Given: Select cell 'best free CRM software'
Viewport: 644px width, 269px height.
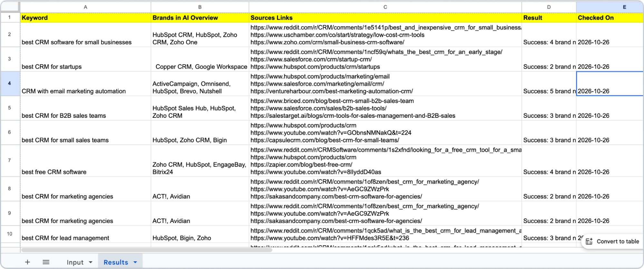Looking at the screenshot, I should (x=85, y=161).
